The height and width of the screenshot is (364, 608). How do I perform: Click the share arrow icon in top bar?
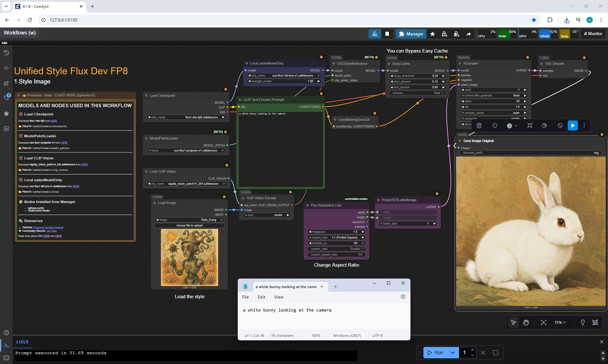[468, 34]
